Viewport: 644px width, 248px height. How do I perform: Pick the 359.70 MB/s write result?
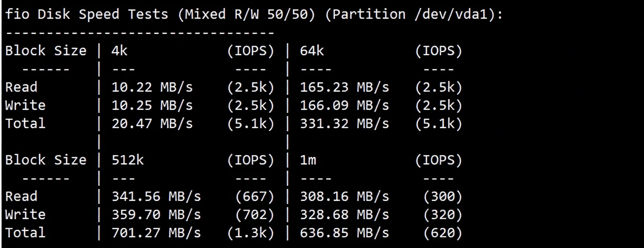156,215
